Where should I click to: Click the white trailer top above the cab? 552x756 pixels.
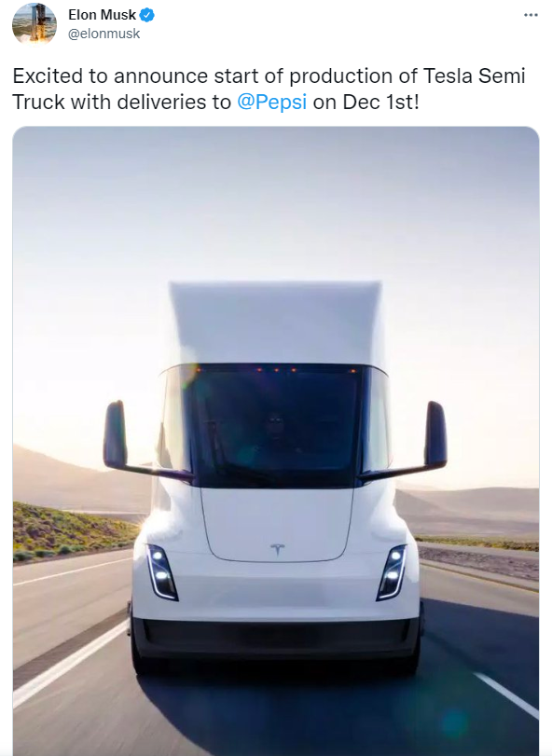[276, 323]
